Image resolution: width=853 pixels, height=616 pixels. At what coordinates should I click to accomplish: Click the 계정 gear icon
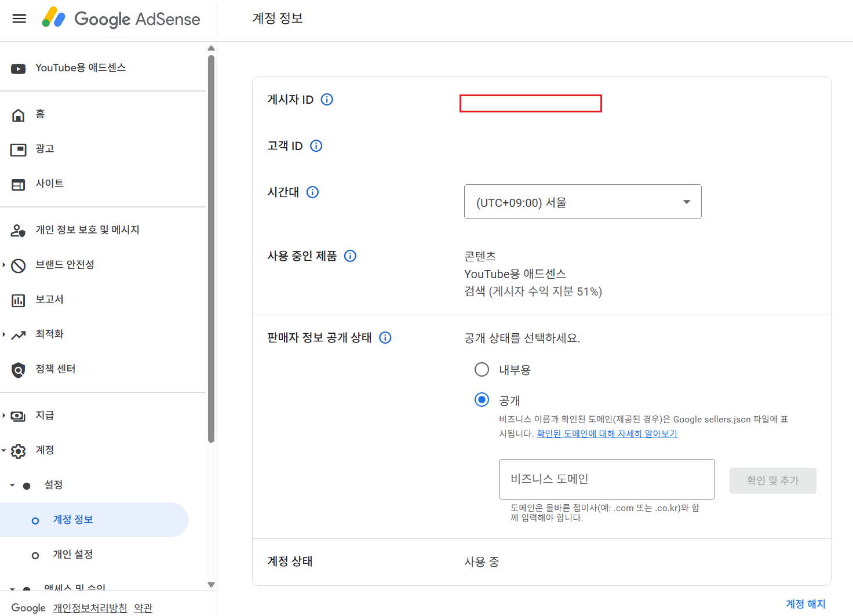click(x=18, y=451)
